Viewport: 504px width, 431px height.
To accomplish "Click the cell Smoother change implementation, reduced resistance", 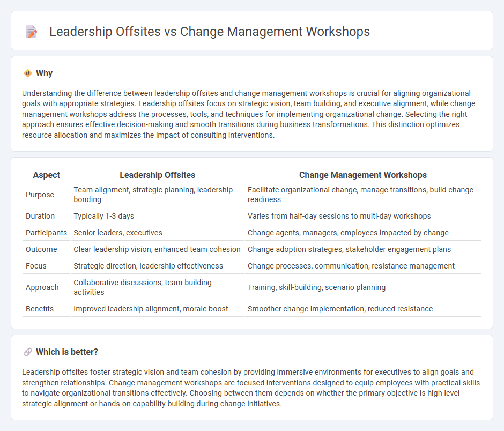I will coord(363,309).
